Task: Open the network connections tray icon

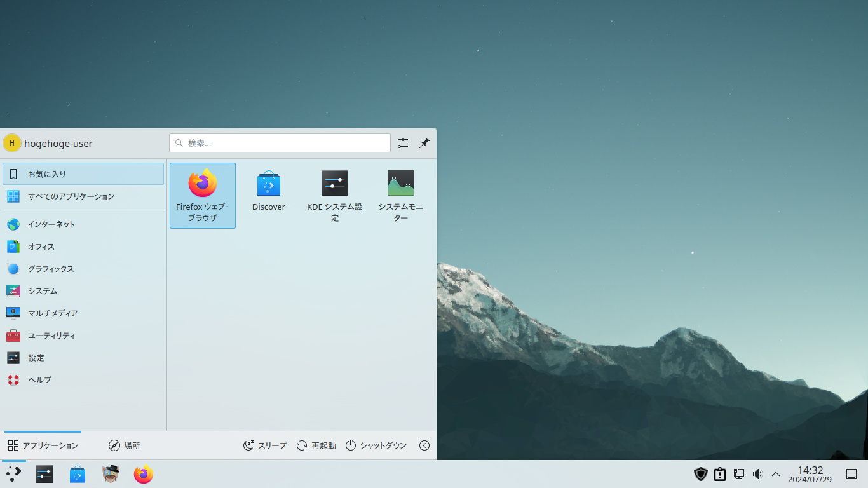Action: (x=738, y=474)
